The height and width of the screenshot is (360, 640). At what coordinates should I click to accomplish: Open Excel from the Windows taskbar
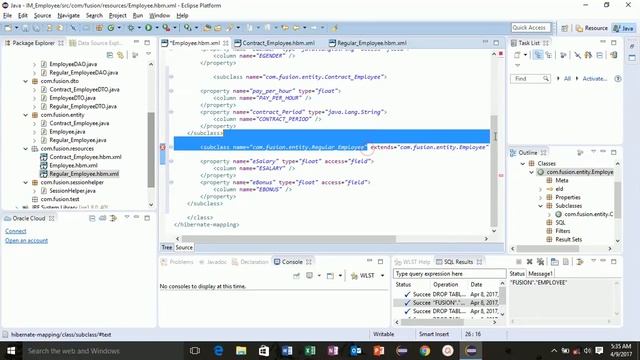point(310,351)
